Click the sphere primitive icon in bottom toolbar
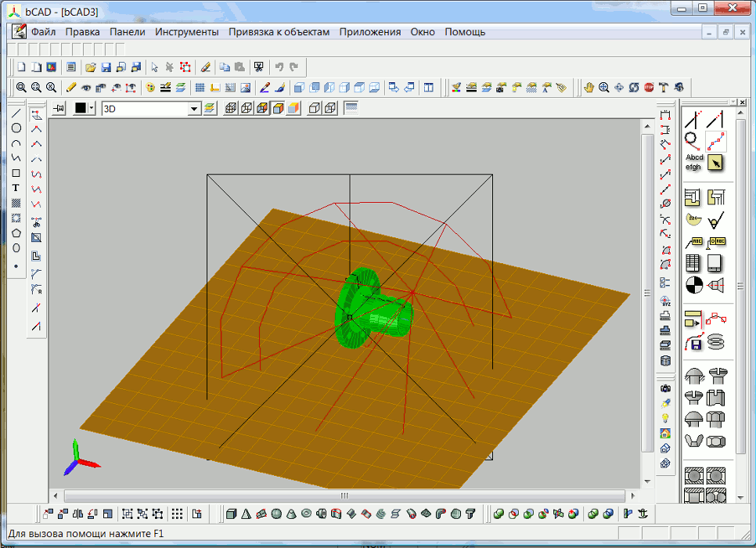 276,514
